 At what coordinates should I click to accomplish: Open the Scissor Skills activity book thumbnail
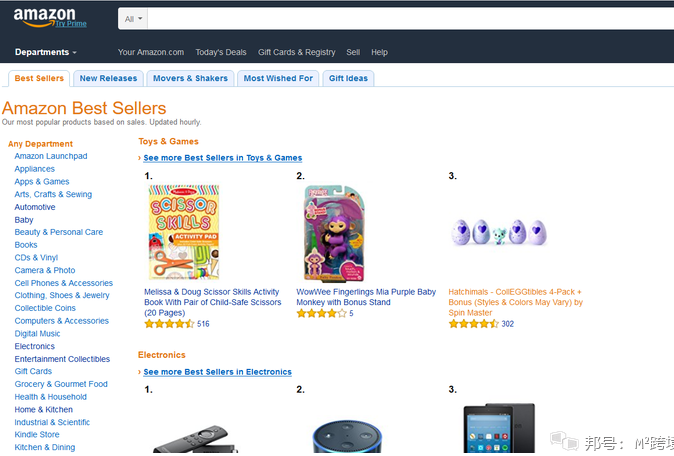click(x=185, y=232)
